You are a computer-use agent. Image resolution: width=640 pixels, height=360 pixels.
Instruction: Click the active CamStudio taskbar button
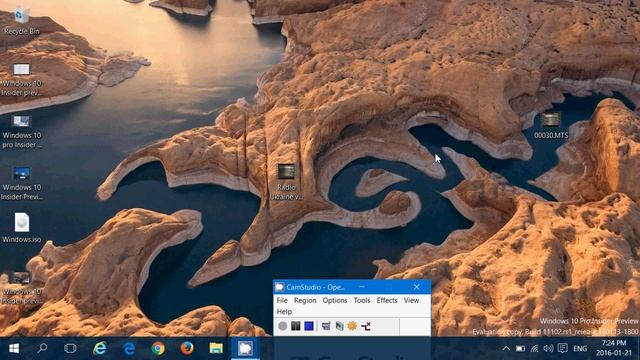245,348
